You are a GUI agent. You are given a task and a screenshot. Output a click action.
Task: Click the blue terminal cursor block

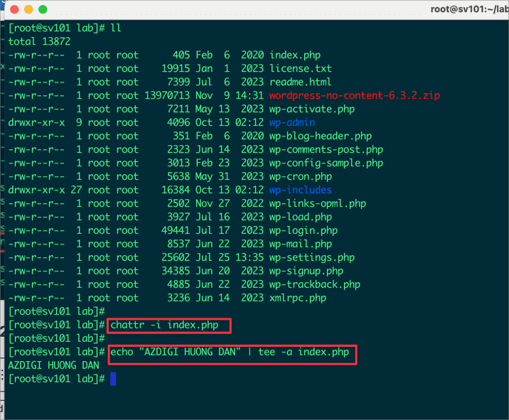click(113, 379)
